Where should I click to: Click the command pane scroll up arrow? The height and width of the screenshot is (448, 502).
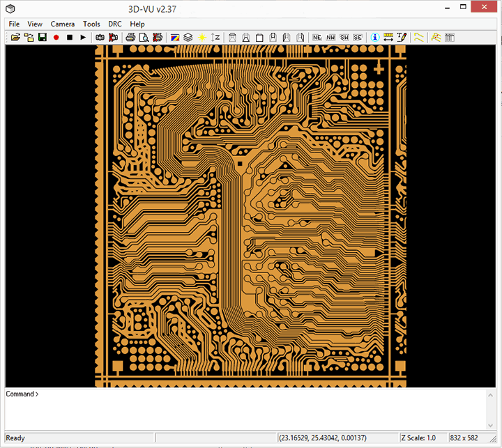[490, 395]
